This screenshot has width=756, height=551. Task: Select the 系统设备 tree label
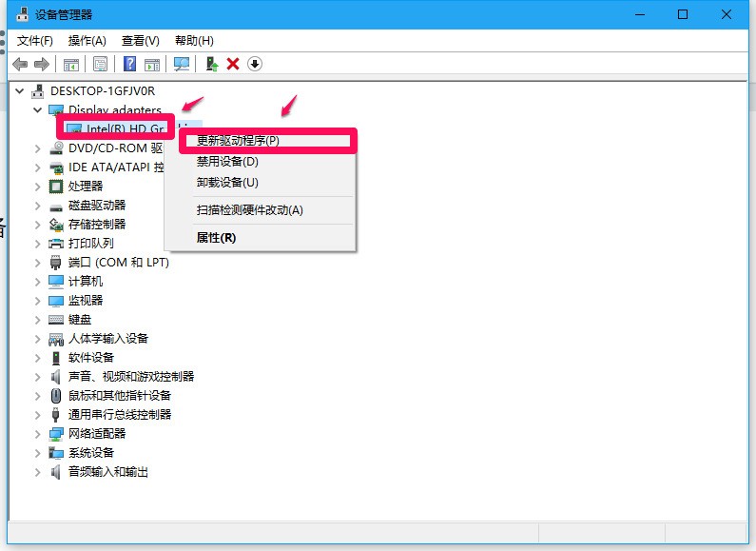pyautogui.click(x=91, y=453)
